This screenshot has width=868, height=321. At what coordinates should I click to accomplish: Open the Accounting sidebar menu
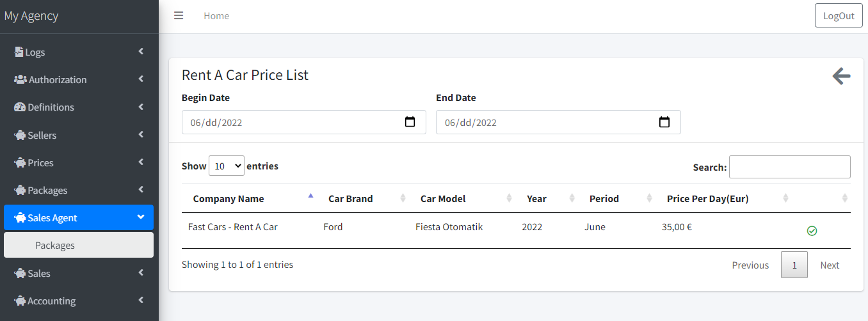[79, 301]
